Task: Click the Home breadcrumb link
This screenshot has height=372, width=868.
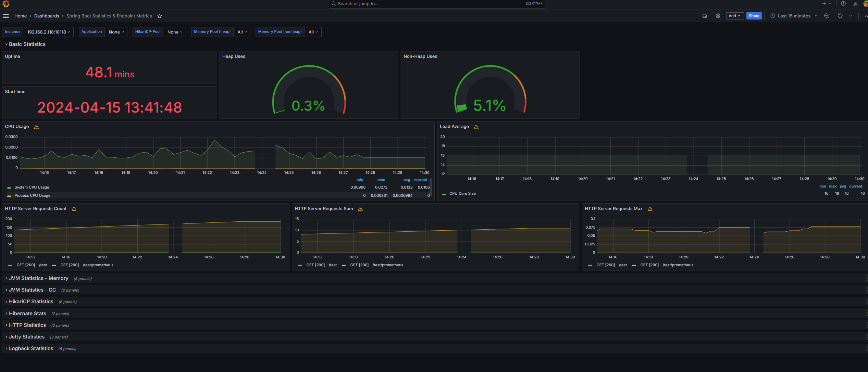Action: [21, 16]
